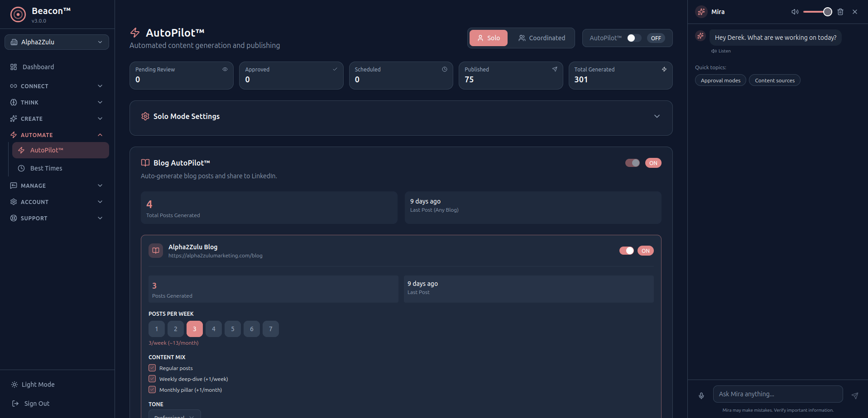868x418 pixels.
Task: Set posts per week to 5
Action: pos(233,329)
